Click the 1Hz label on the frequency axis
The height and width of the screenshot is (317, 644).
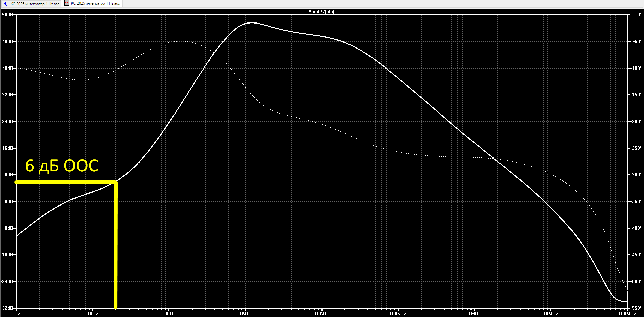pos(16,314)
